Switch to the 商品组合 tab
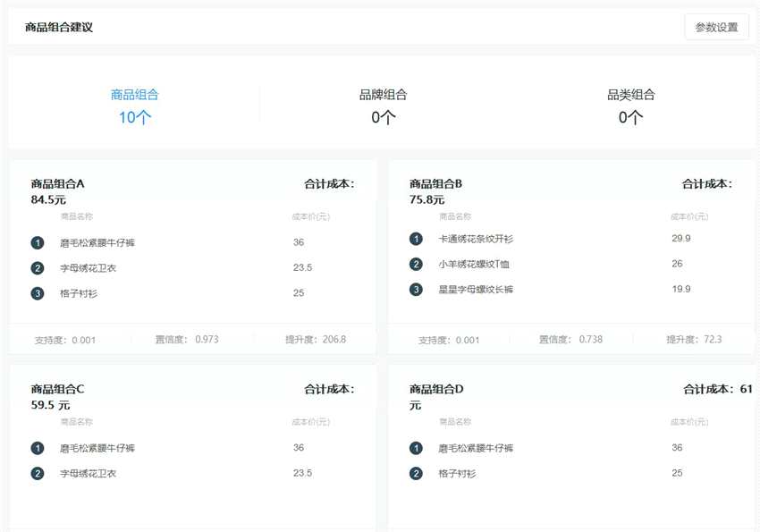 pyautogui.click(x=134, y=93)
